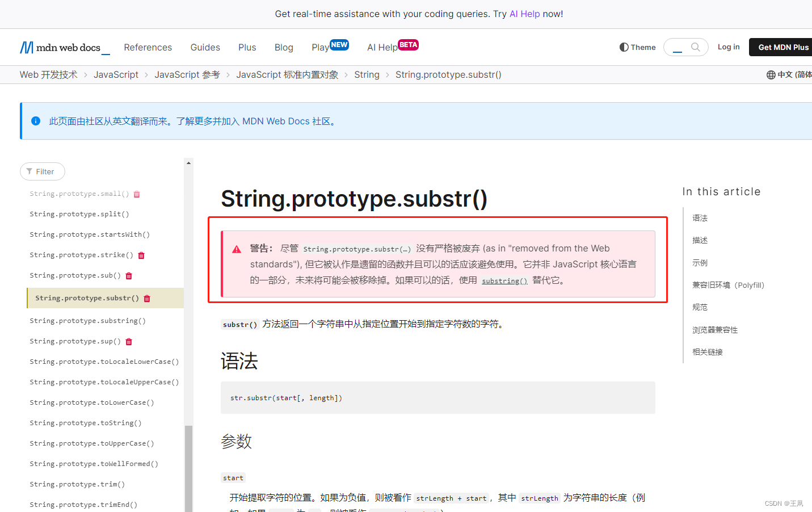The height and width of the screenshot is (512, 812).
Task: Open String.prototype.startsWith() in sidebar
Action: coord(90,235)
